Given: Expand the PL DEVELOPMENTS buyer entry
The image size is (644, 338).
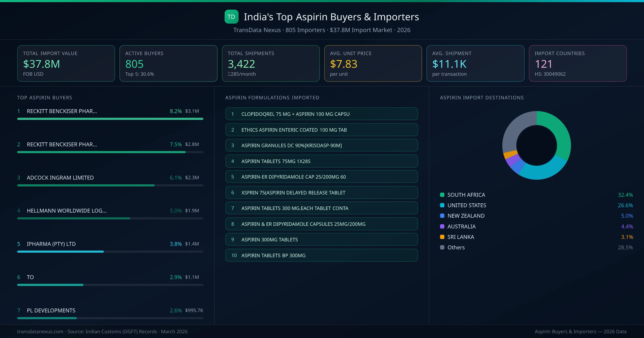Looking at the screenshot, I should point(110,310).
